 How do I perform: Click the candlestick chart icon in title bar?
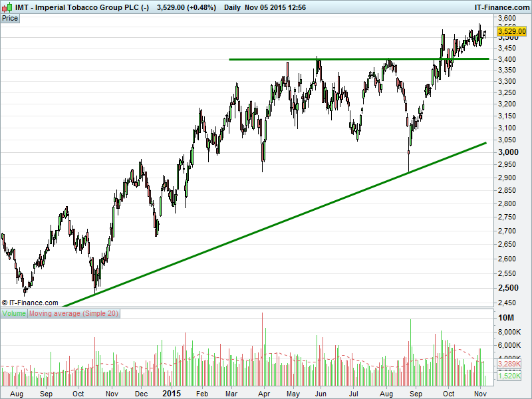point(6,7)
